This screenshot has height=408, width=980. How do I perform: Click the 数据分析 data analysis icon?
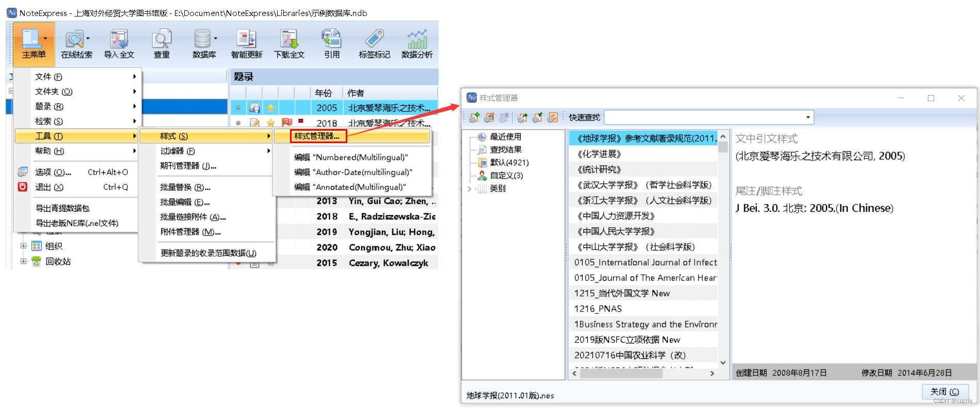[417, 39]
